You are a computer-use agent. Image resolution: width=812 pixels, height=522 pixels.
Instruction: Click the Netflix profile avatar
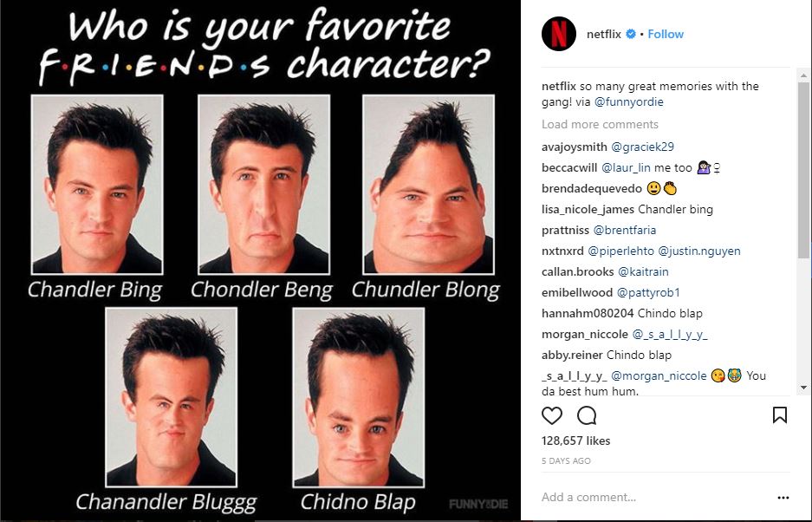559,34
